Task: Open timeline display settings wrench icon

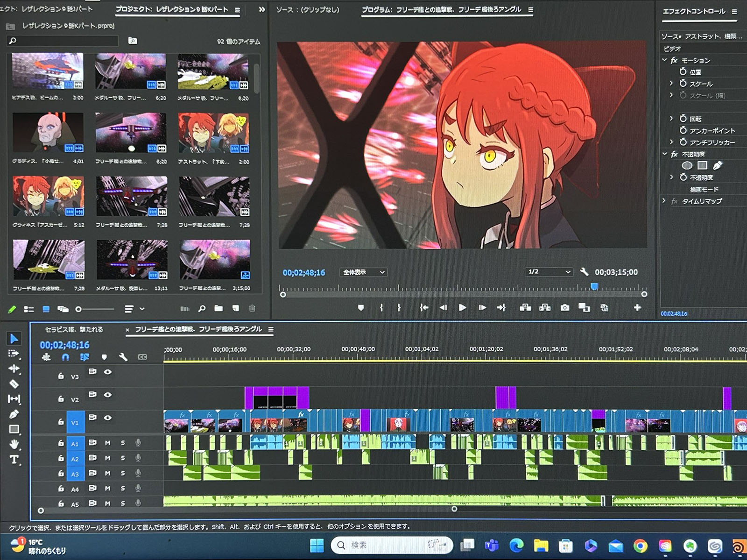Action: click(x=123, y=357)
